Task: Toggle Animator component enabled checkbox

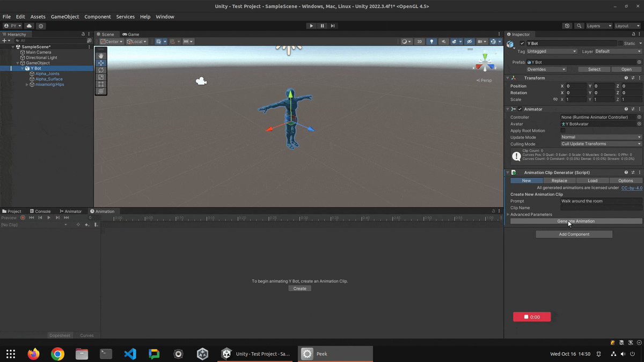Action: [x=519, y=109]
